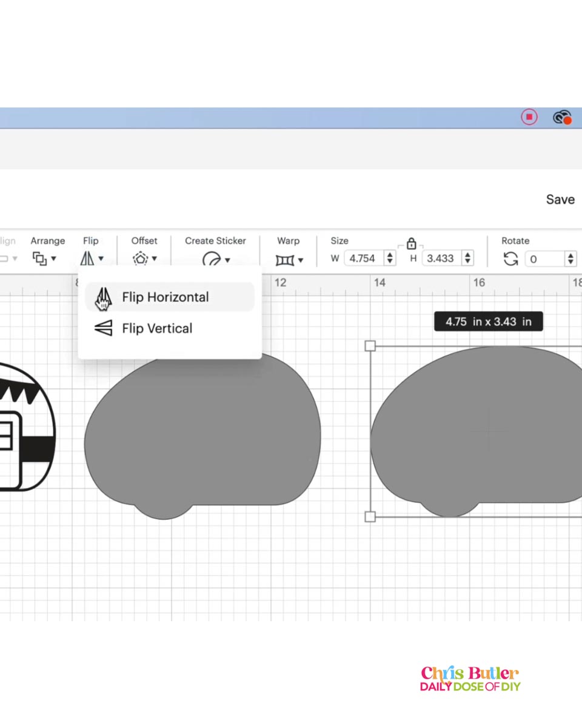Open the Creative Cloud menu bar icon
Image resolution: width=582 pixels, height=728 pixels.
coord(563,118)
